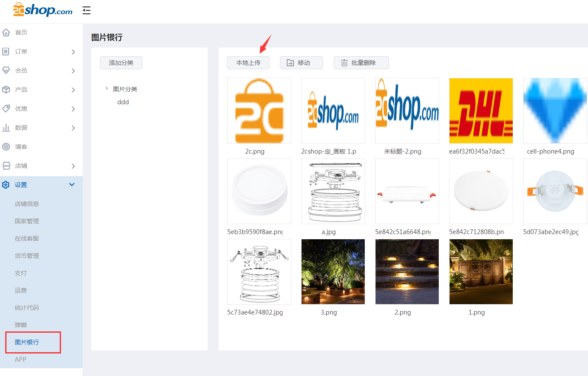This screenshot has width=588, height=376.
Task: Click the 添加分类 button
Action: coord(121,63)
